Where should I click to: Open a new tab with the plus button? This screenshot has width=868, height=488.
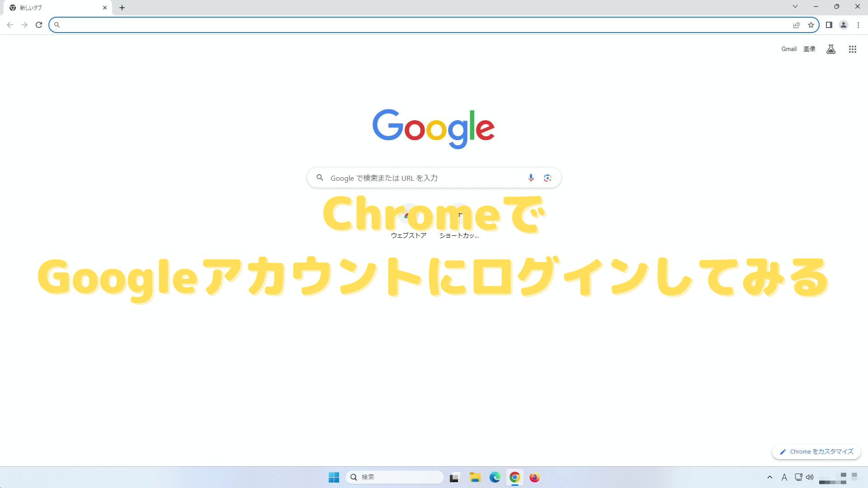tap(122, 8)
